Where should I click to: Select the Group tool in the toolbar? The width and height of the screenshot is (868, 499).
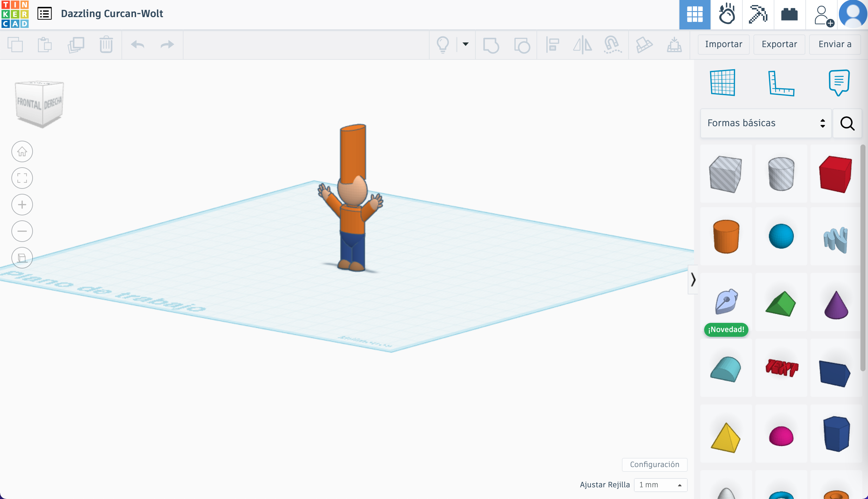pos(492,45)
